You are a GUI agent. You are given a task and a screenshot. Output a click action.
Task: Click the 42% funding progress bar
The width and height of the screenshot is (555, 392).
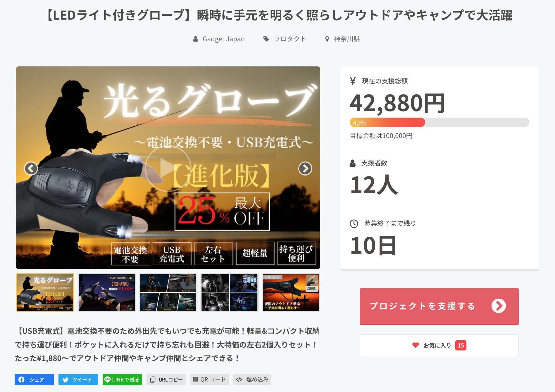pyautogui.click(x=439, y=123)
